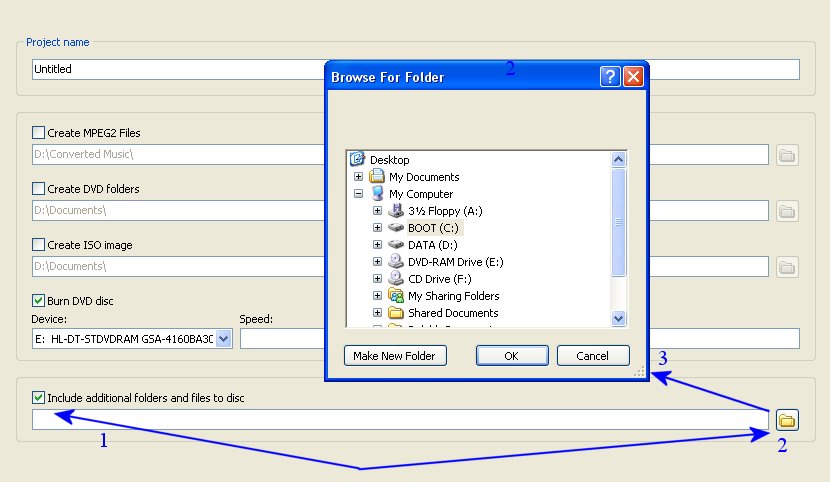Click the CD Drive (F:) disc icon
830x482 pixels.
pos(395,278)
